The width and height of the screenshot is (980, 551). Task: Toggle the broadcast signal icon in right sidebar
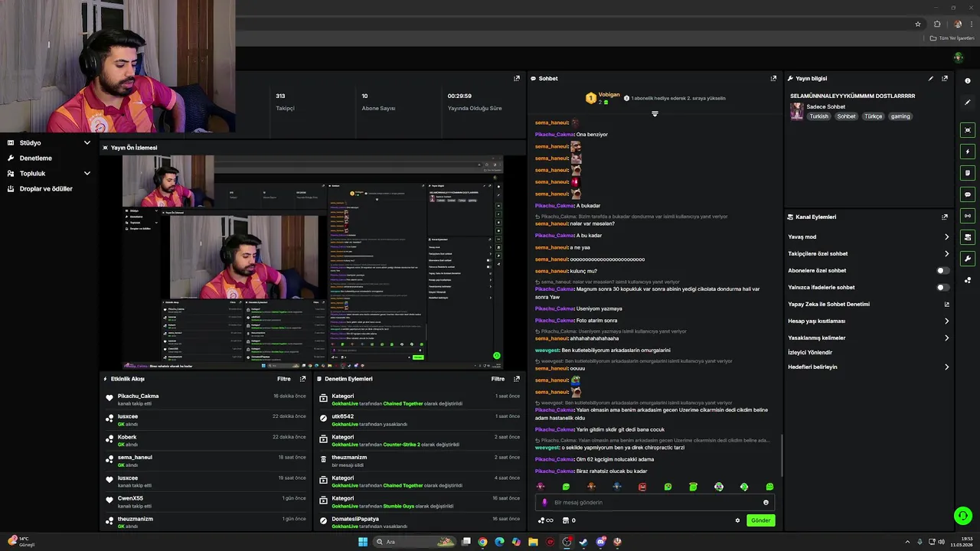pyautogui.click(x=968, y=216)
